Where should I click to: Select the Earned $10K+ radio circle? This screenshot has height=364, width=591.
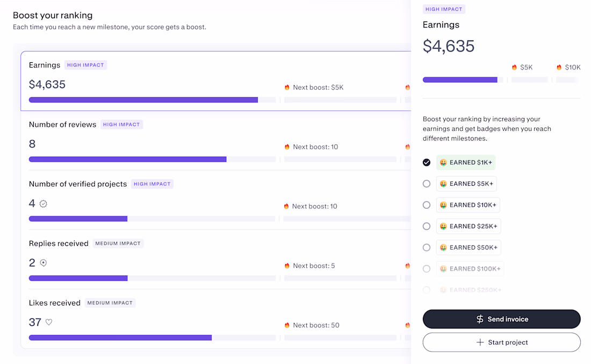(x=427, y=205)
